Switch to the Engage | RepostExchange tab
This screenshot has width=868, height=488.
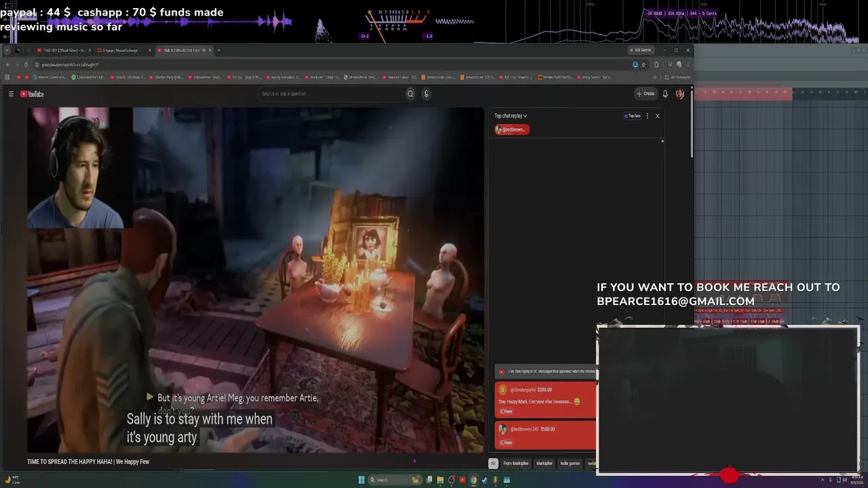point(123,50)
